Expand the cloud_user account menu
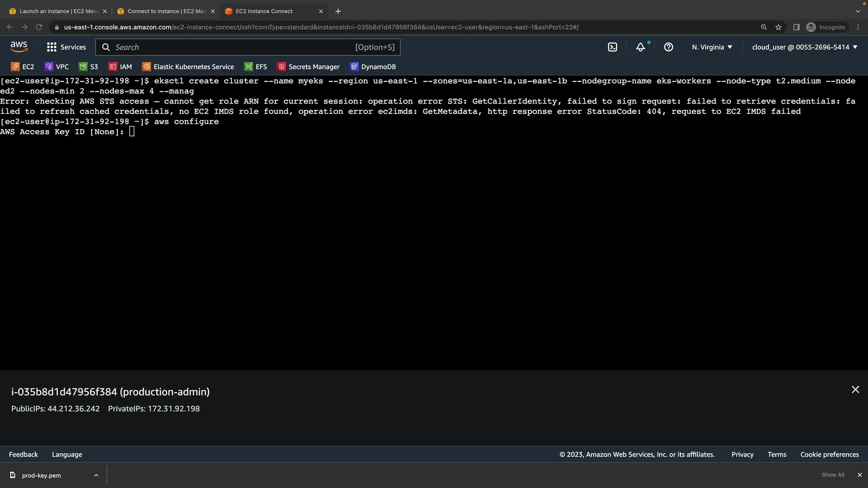The image size is (868, 488). coord(804,47)
